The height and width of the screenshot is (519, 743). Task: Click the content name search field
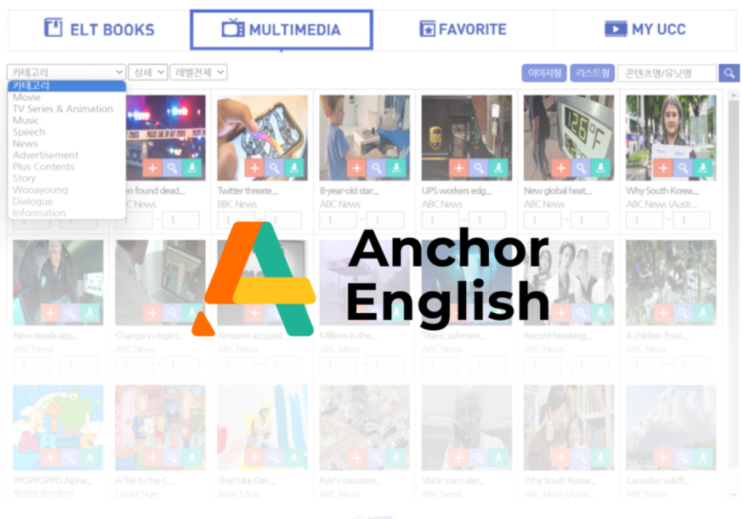click(667, 73)
